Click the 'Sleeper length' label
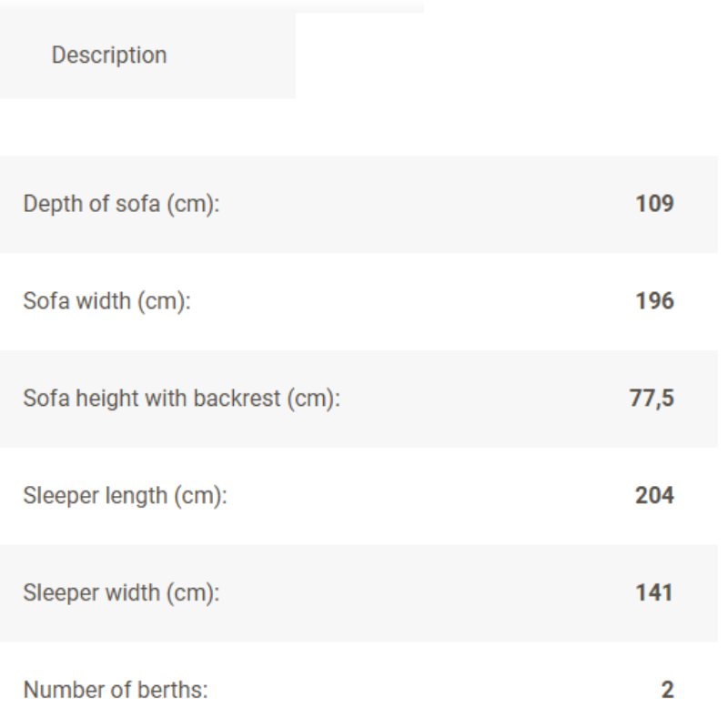Screen dimensions: 728x728 pos(124,496)
